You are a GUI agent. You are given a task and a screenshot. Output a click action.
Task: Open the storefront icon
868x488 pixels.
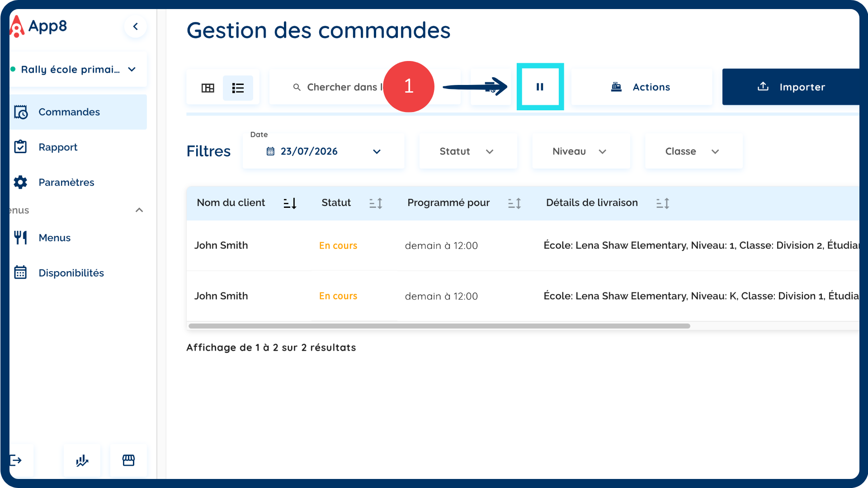pos(128,460)
